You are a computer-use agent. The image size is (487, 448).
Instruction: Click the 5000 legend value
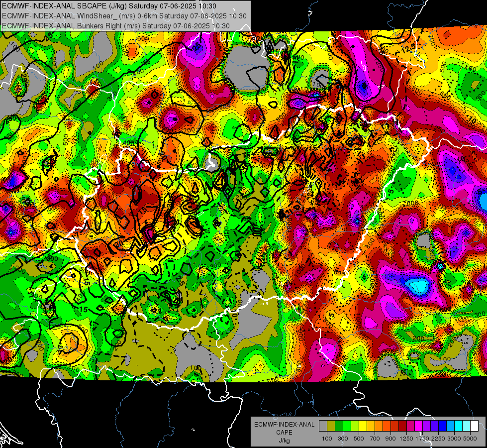pos(470,439)
